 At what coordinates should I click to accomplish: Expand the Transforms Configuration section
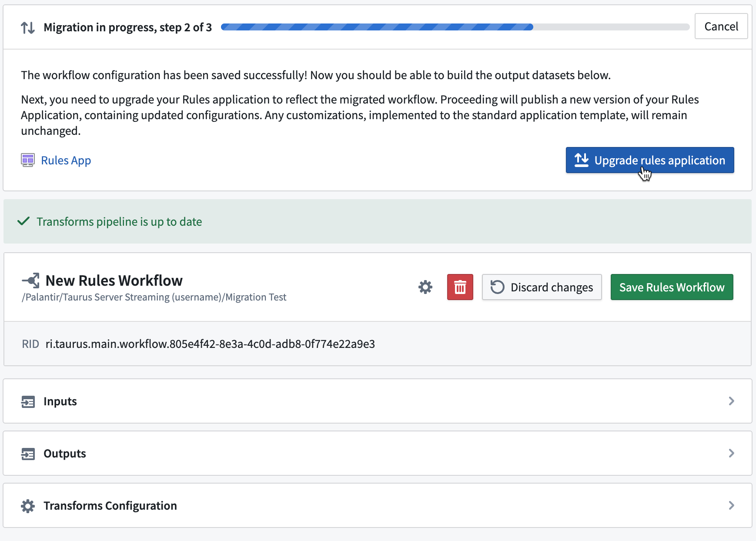(378, 505)
